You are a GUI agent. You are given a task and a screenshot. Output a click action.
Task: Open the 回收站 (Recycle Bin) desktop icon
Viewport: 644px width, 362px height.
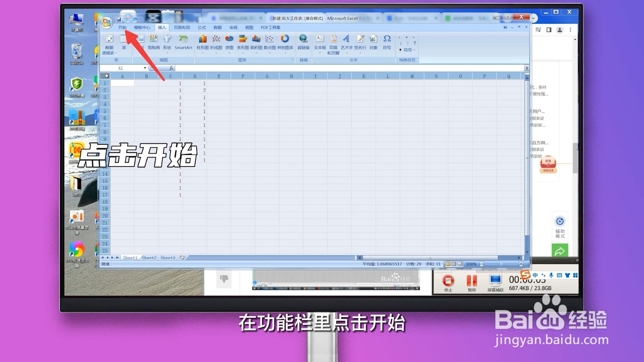76,54
